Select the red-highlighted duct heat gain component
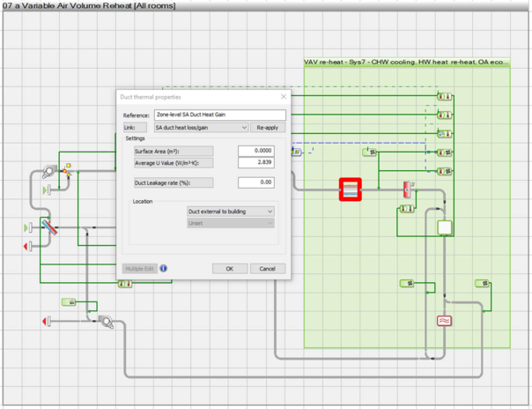The image size is (532, 409). point(351,190)
